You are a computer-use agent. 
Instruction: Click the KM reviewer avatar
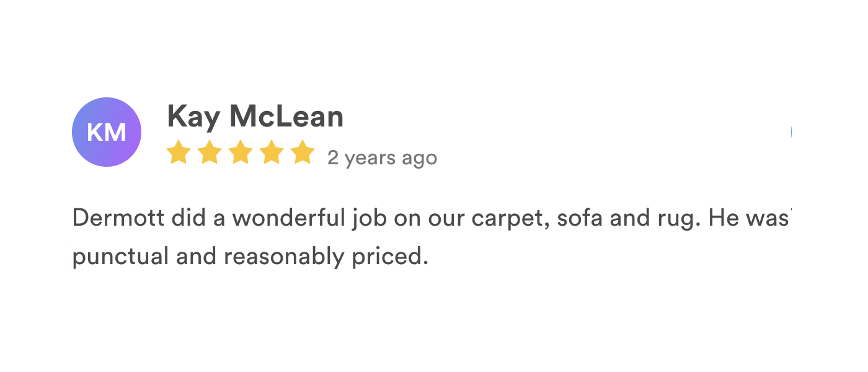pyautogui.click(x=107, y=132)
